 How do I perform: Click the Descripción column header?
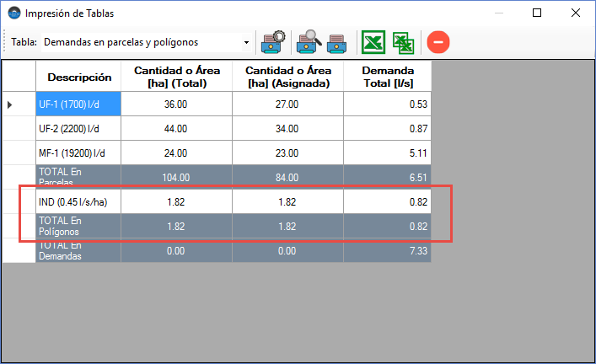coord(78,77)
